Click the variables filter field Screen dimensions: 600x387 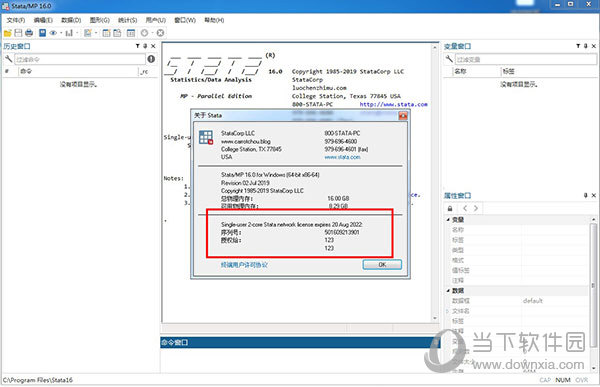pyautogui.click(x=526, y=59)
